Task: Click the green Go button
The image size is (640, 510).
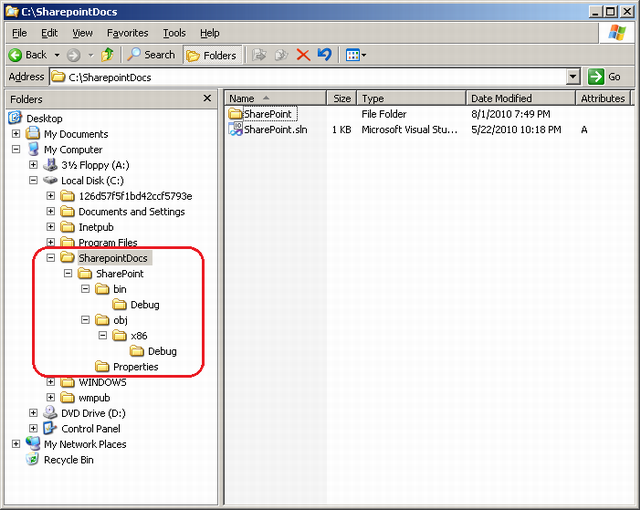Action: point(605,76)
